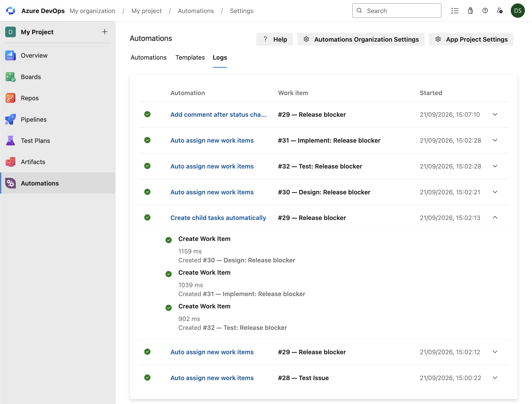
Task: Expand the 15:02:12 #29 Release blocker log
Action: pos(495,352)
